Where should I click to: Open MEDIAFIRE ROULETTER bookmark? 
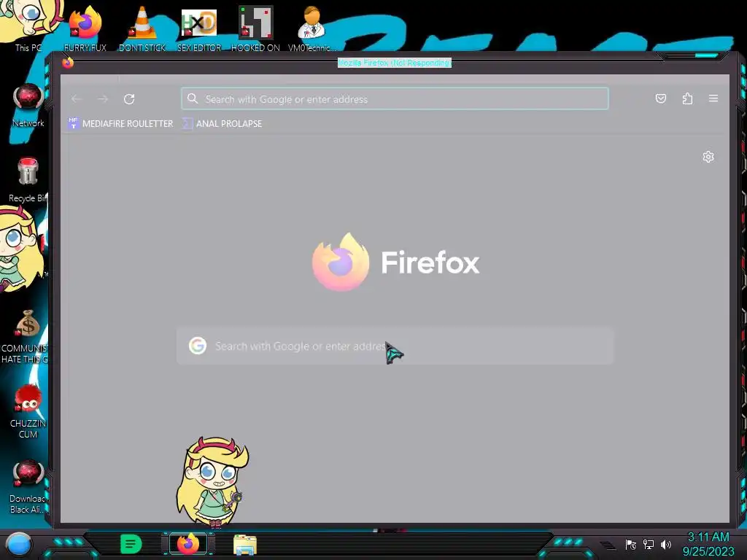(x=120, y=124)
